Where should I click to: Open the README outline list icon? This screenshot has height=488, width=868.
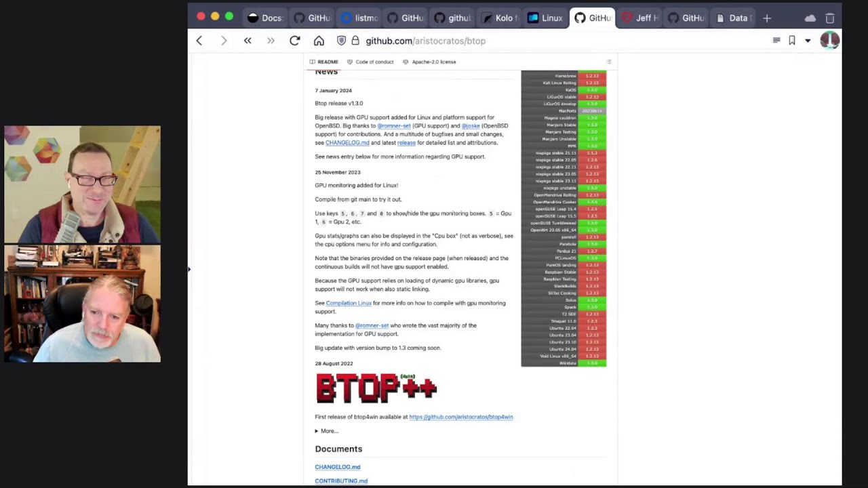coord(609,62)
